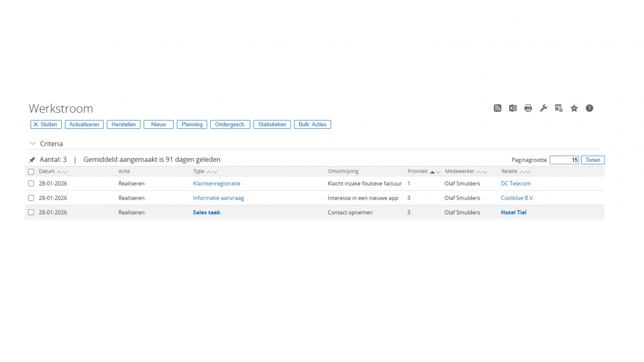Click the Nieuw button
Viewport: 644px width, 362px height.
tap(158, 124)
